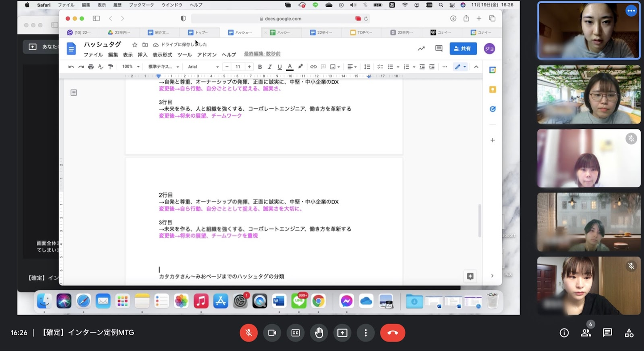Click the Google Docs home icon

(71, 48)
